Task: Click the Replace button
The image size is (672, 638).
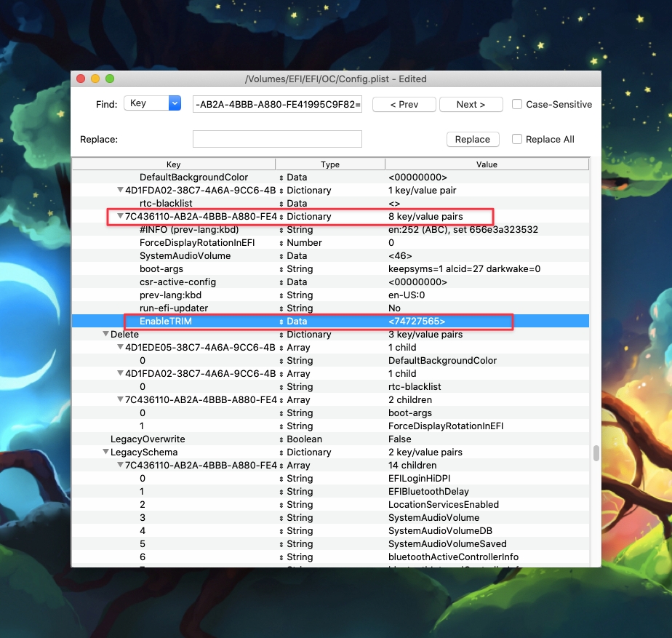Action: 472,139
